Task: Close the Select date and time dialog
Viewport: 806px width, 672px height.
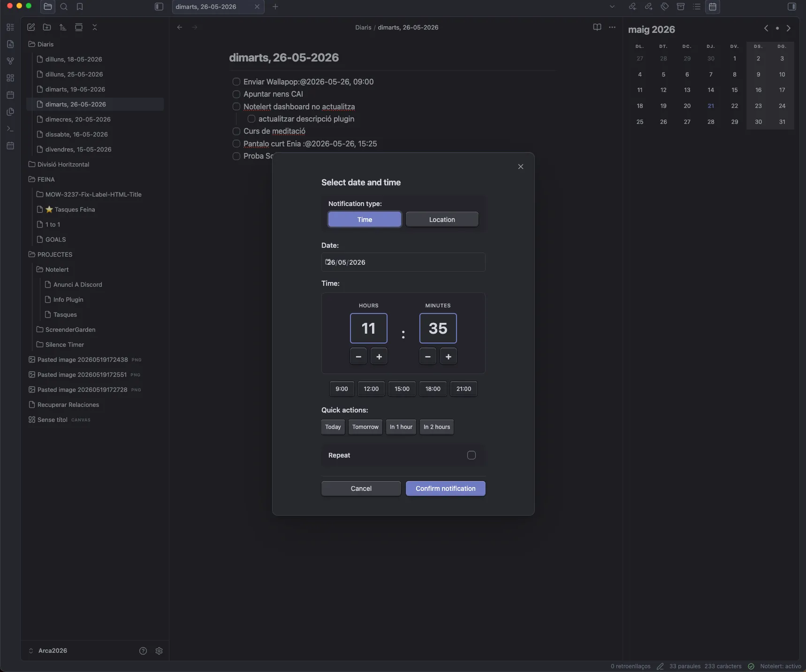Action: click(521, 167)
